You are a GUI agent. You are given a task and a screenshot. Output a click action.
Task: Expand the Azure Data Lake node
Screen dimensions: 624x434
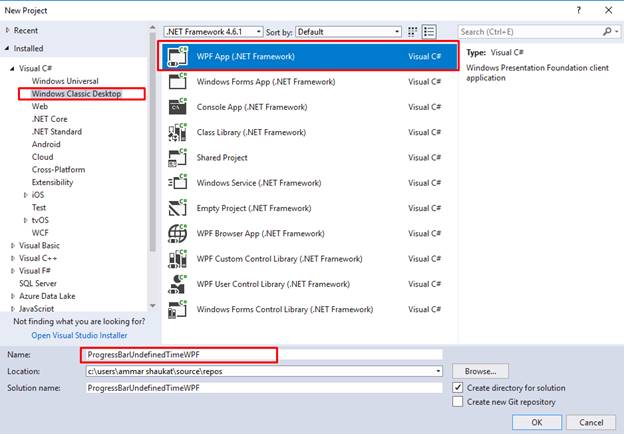pos(12,296)
